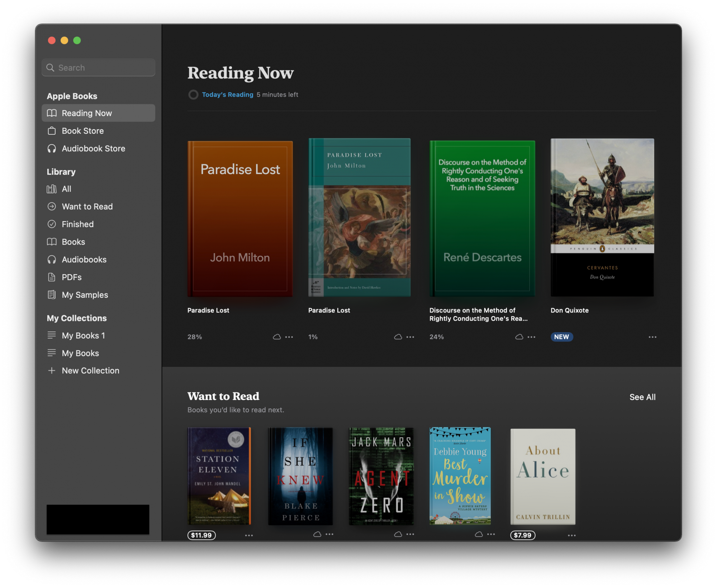Open the orange Paradise Lost book cover
Viewport: 717px width, 588px height.
click(x=240, y=219)
